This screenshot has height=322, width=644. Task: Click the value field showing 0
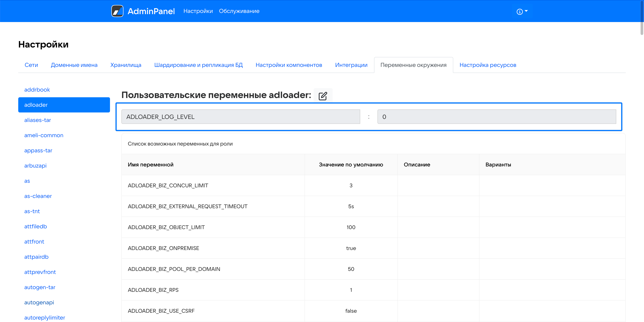point(497,117)
